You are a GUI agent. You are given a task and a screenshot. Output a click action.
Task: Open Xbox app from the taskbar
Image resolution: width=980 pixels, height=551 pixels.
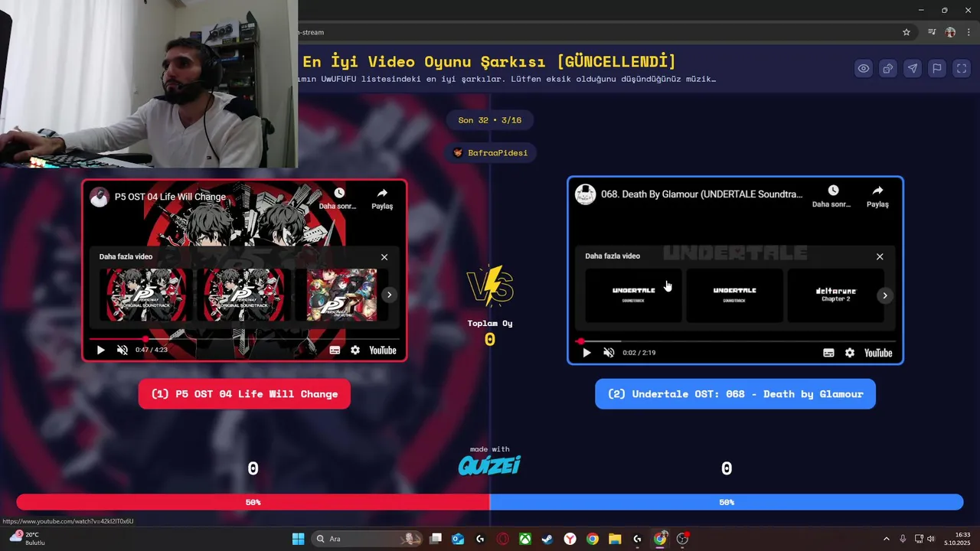[x=525, y=539]
